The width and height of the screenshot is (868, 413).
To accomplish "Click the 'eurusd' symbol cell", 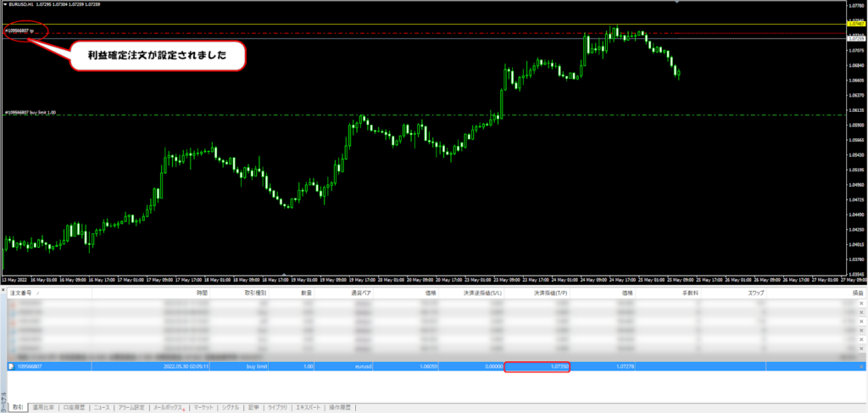I will (344, 366).
